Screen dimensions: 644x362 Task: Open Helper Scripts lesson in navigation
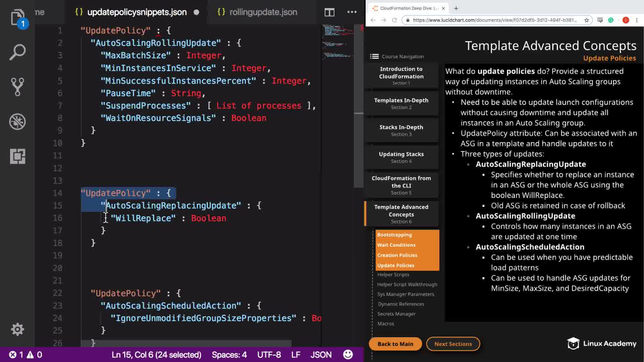393,275
